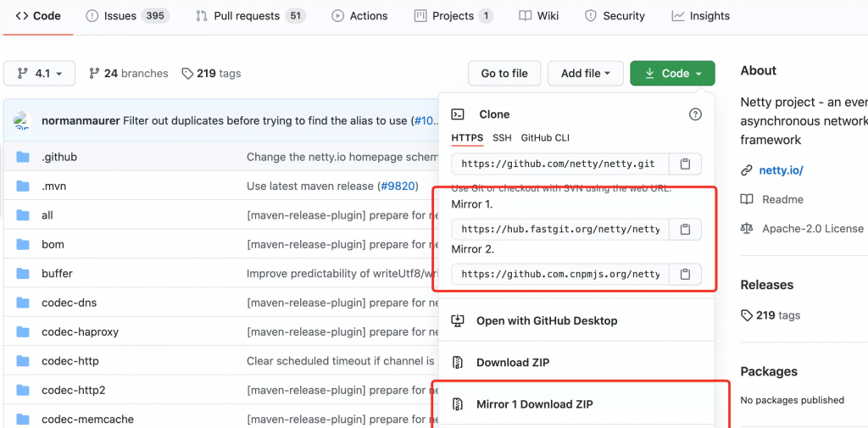Viewport: 868px width, 428px height.
Task: Copy the github.com netty.git clone URL
Action: (685, 164)
